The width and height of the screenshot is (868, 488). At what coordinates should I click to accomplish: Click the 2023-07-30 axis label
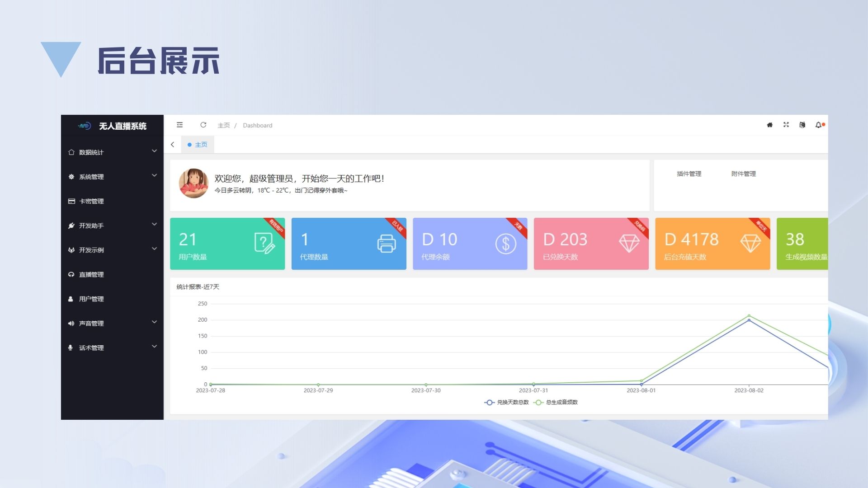coord(426,390)
